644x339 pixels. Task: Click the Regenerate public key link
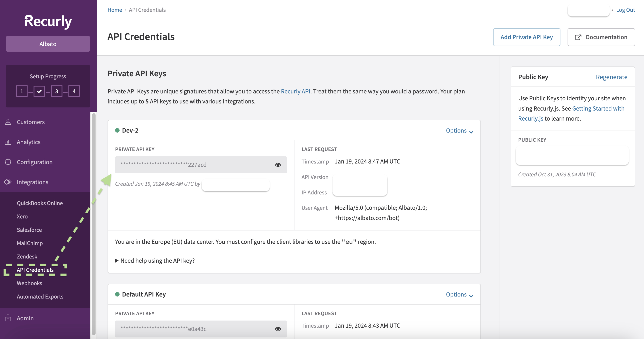(611, 77)
